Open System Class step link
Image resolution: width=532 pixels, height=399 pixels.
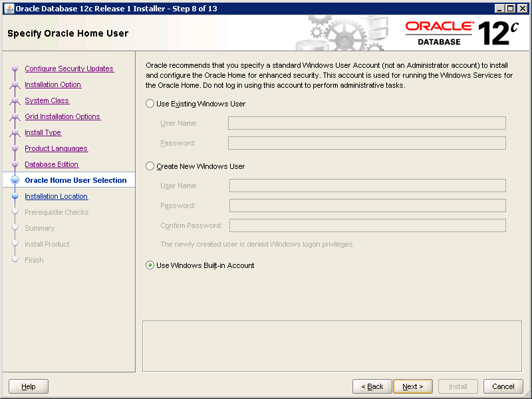coord(47,100)
